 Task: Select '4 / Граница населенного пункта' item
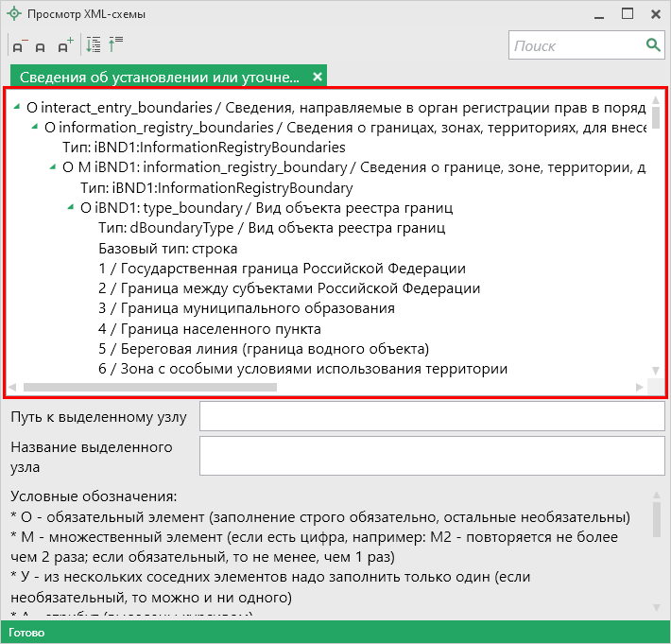pos(210,329)
